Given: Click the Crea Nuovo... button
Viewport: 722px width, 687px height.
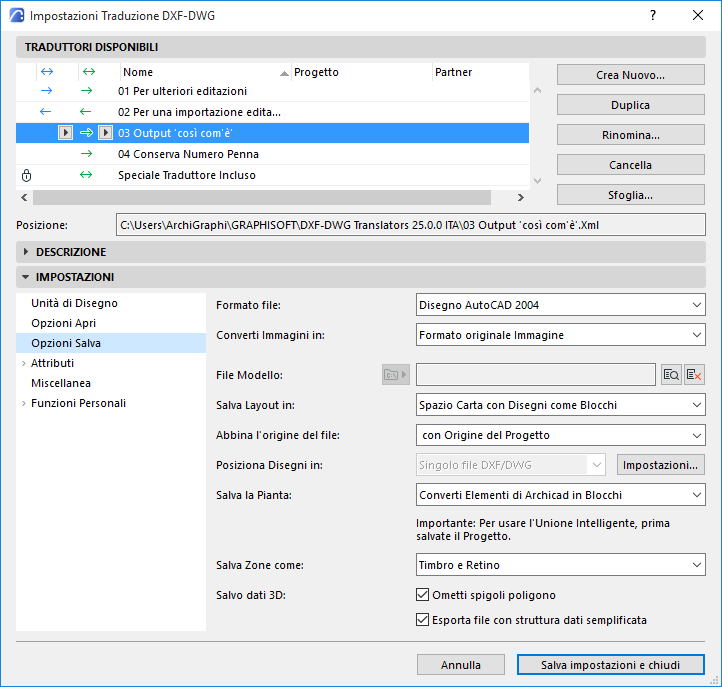Looking at the screenshot, I should 630,75.
